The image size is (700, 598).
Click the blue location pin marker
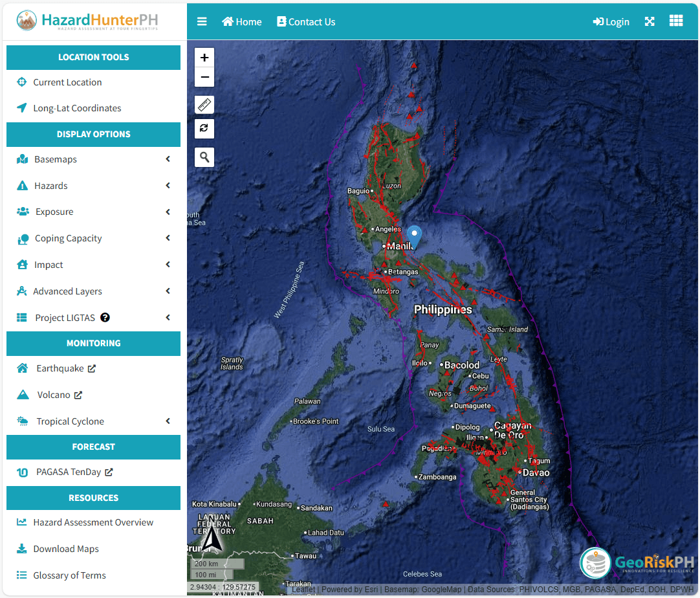coord(414,237)
